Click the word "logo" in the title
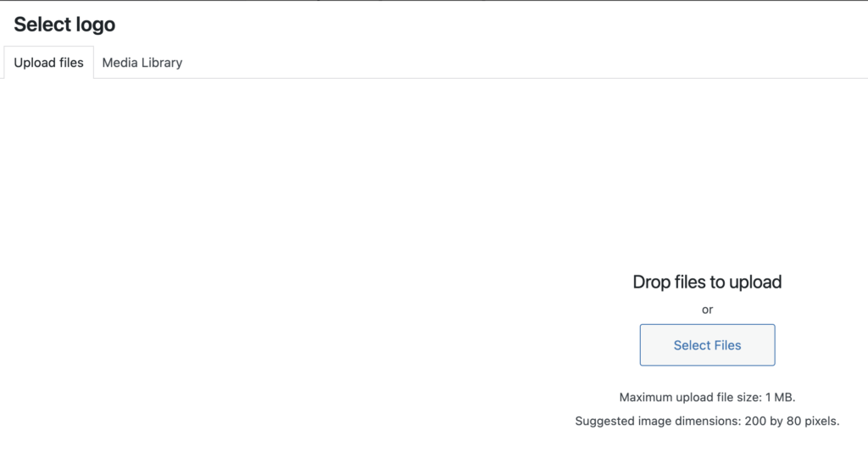 point(95,25)
